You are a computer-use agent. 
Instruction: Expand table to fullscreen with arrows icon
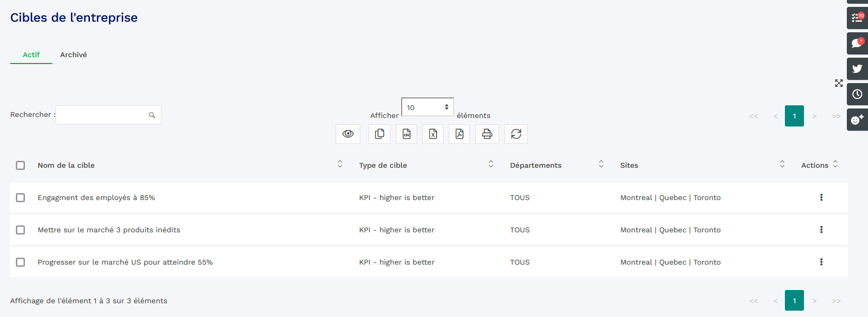pyautogui.click(x=839, y=83)
